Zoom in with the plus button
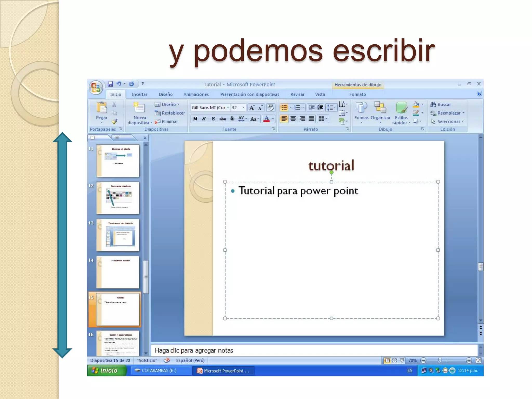Image resolution: width=532 pixels, height=399 pixels. [x=469, y=360]
